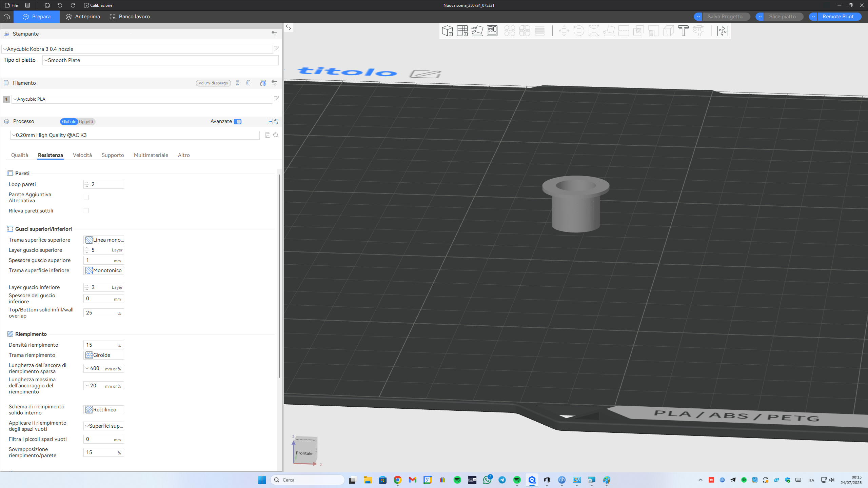Open the Calibrazione menu button
This screenshot has width=868, height=488.
[98, 5]
